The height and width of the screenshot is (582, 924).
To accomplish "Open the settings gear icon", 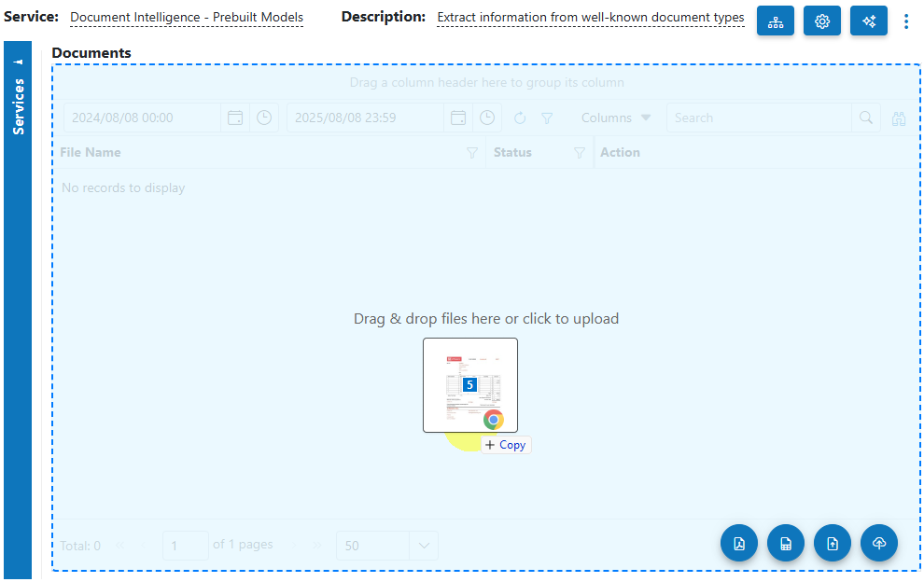I will pyautogui.click(x=822, y=21).
